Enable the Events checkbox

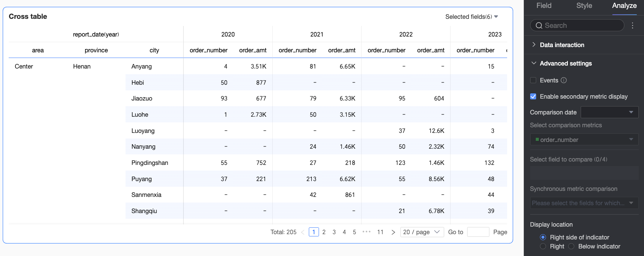pyautogui.click(x=533, y=80)
